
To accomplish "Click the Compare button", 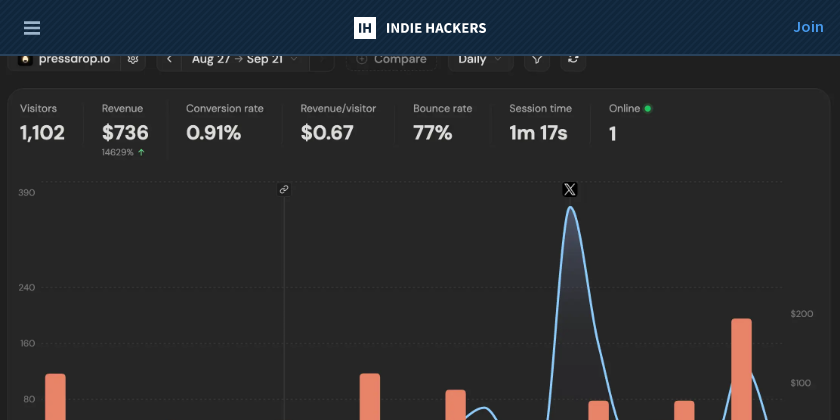I will tap(391, 59).
